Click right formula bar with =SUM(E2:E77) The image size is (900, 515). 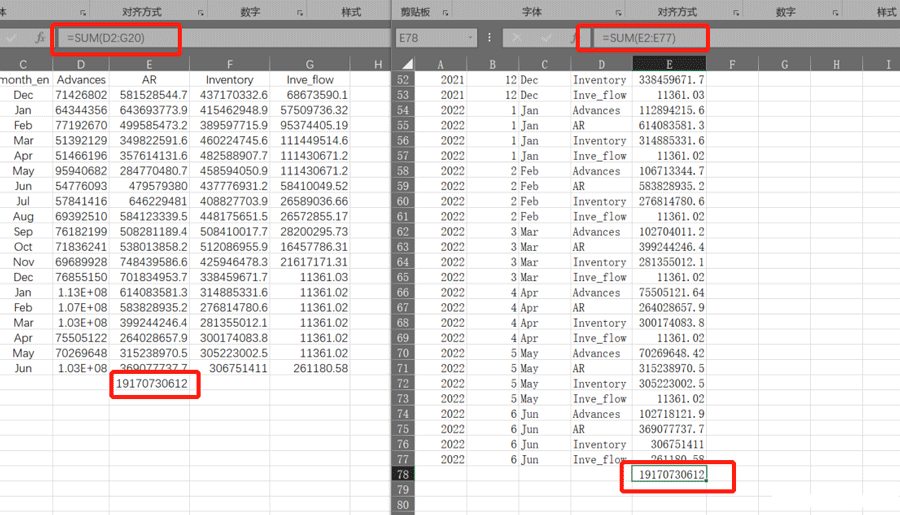[x=650, y=38]
